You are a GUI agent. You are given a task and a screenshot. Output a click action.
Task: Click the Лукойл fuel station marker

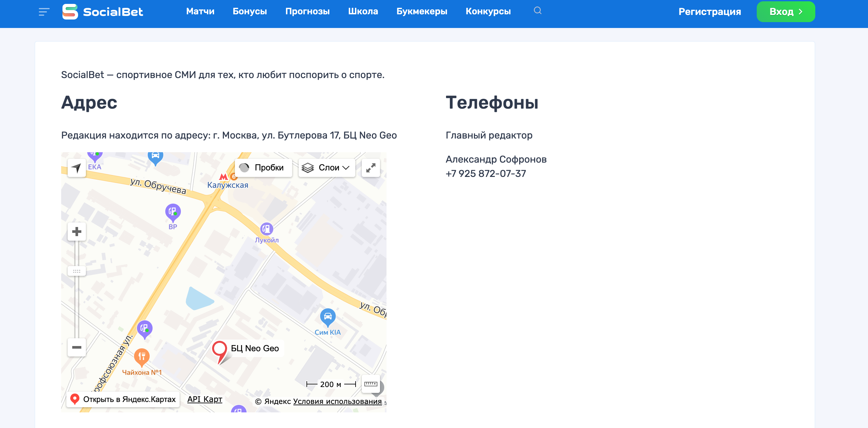click(266, 230)
